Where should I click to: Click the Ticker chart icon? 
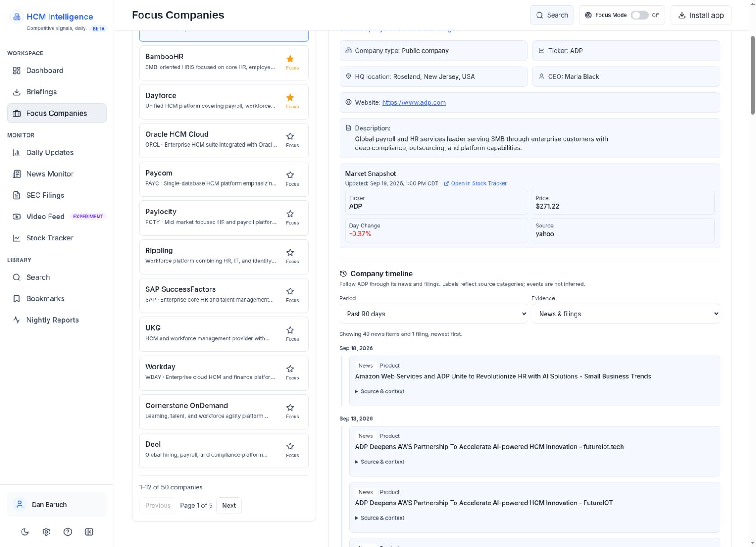[541, 51]
